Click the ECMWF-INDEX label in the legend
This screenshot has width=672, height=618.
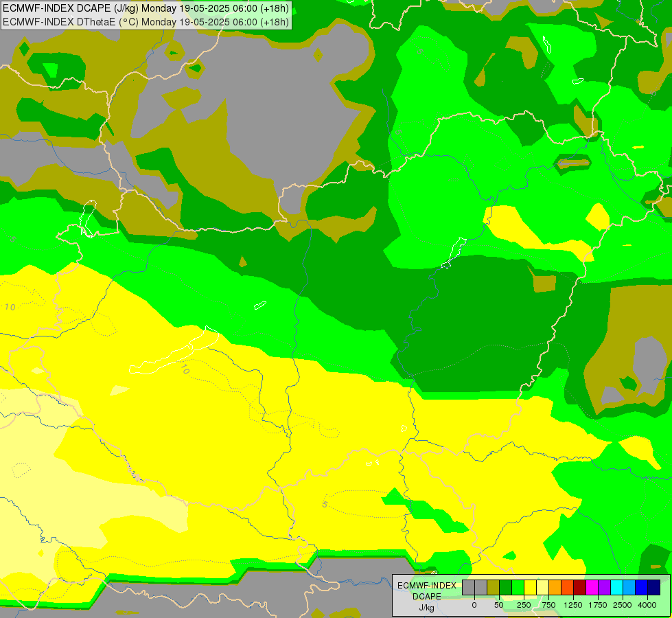click(x=427, y=586)
